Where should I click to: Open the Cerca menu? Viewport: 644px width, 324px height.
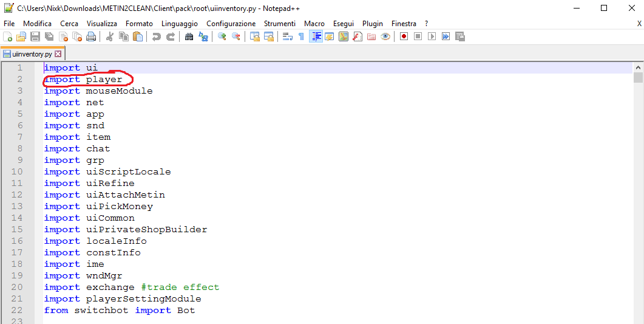click(69, 24)
